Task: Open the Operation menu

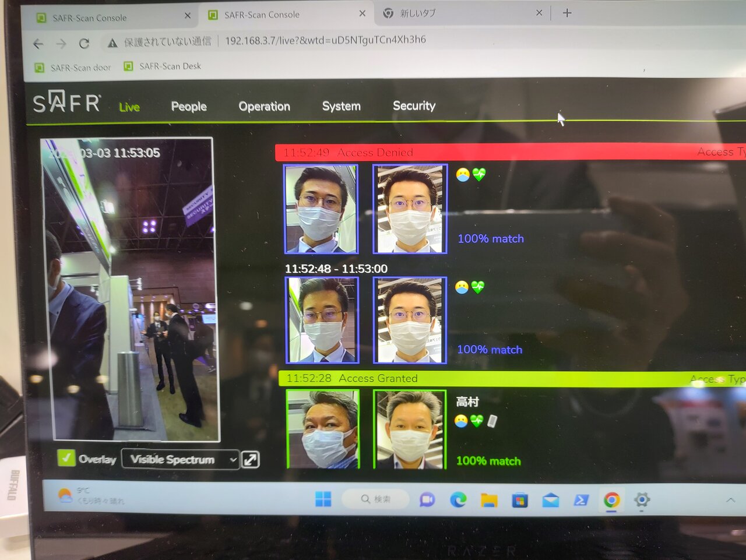Action: 264,107
